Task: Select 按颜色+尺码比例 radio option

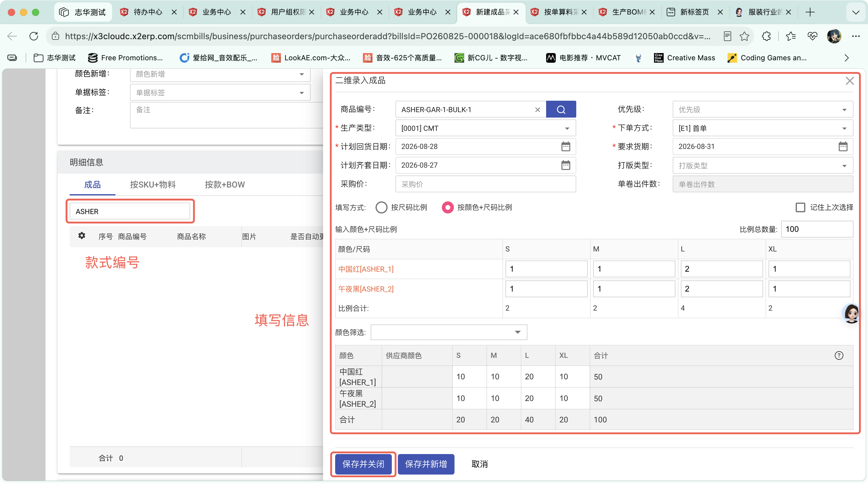Action: 448,207
